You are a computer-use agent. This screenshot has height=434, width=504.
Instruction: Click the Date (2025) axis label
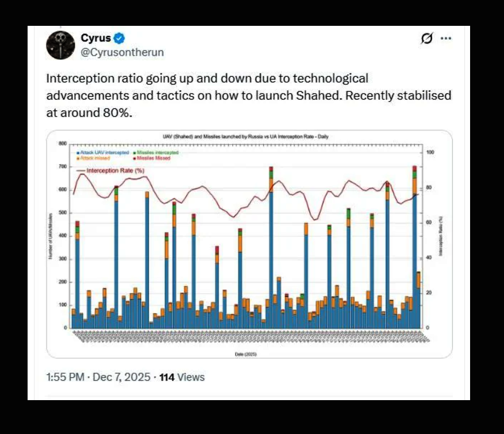tap(245, 354)
